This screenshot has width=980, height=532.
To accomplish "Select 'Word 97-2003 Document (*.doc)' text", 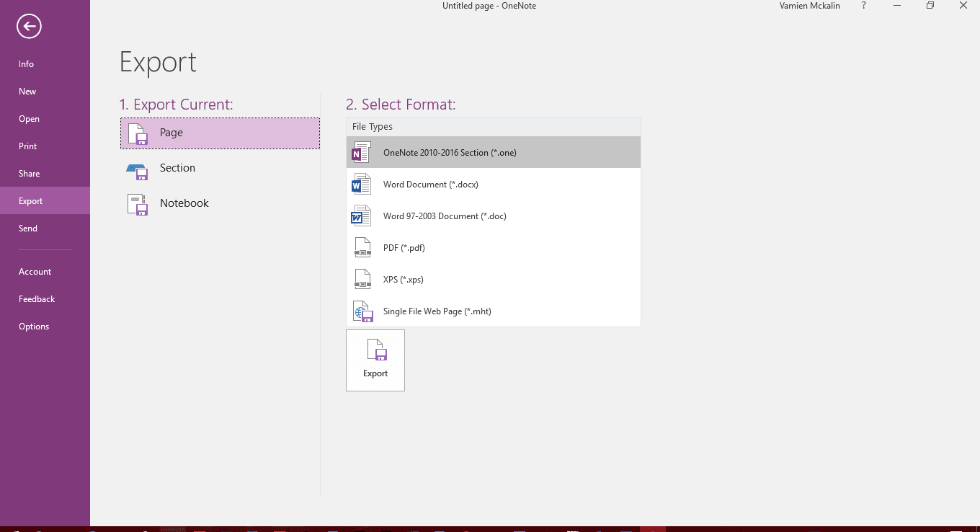I will pos(445,216).
